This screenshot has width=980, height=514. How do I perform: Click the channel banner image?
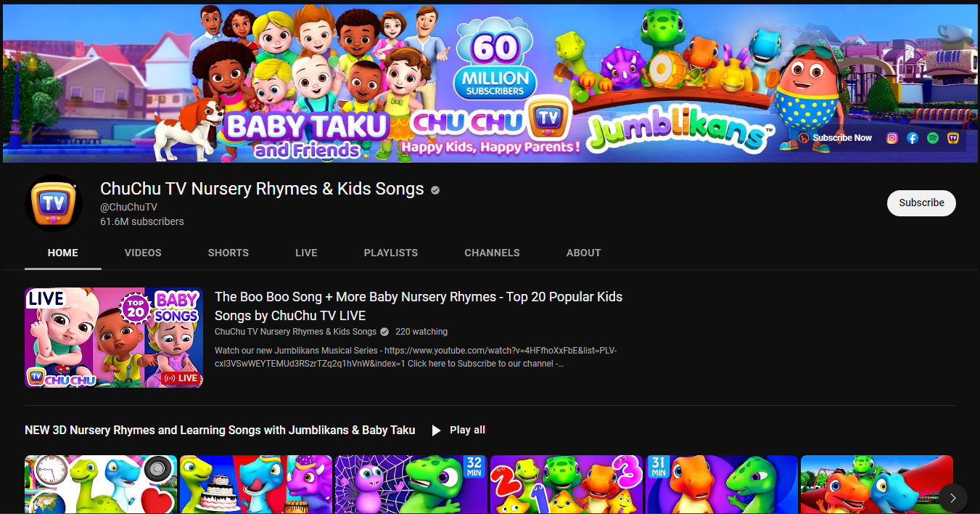pos(490,83)
